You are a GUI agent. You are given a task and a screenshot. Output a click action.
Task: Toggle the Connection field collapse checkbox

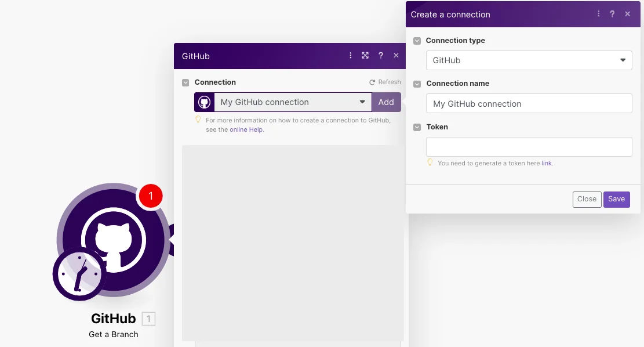(x=185, y=82)
